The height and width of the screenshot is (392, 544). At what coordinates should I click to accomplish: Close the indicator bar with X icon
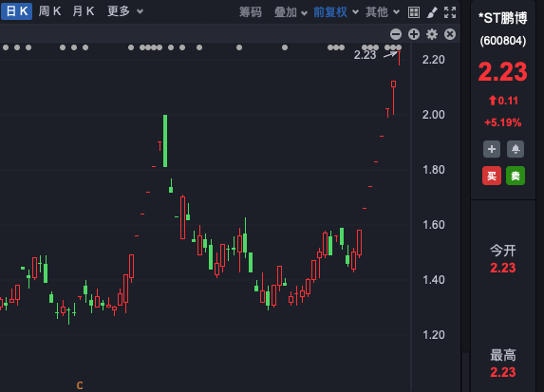click(450, 34)
